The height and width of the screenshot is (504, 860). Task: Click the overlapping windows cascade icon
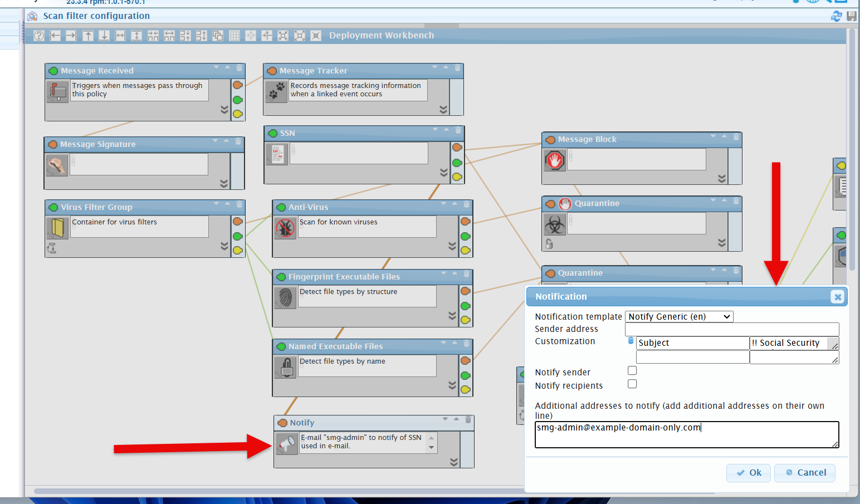(x=218, y=36)
